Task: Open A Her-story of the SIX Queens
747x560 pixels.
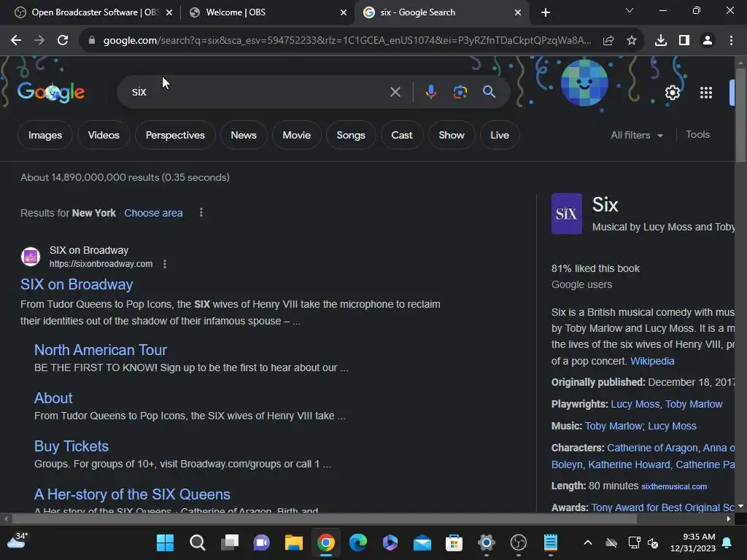Action: 133,494
